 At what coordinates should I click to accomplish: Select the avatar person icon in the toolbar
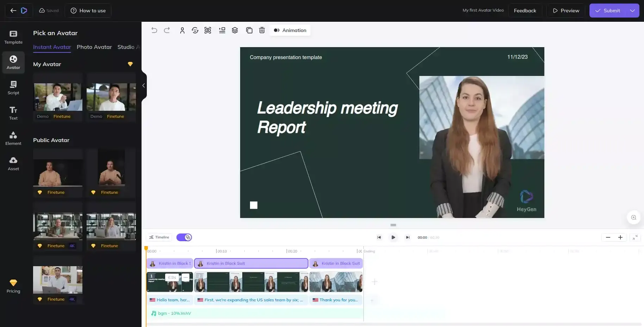point(182,30)
